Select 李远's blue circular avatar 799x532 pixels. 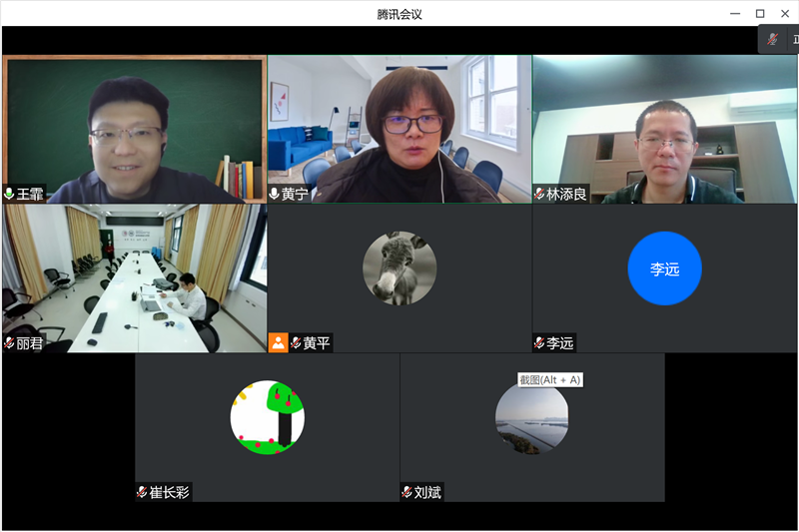[x=664, y=268]
